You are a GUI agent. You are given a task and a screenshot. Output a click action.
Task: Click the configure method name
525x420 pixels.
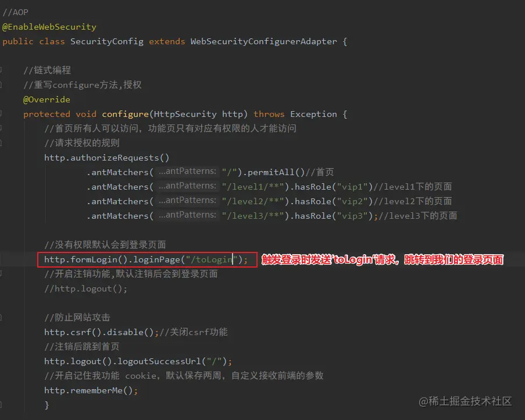click(x=125, y=114)
